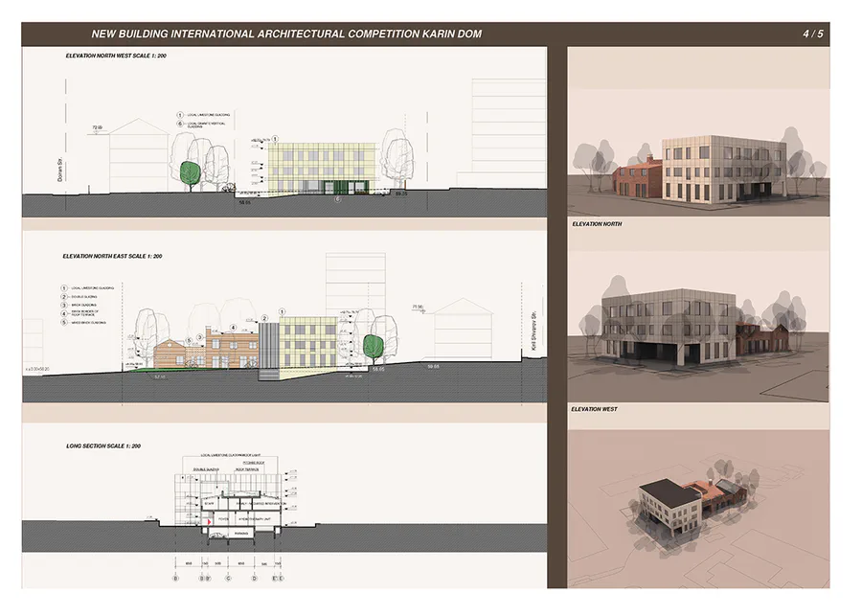Click the "ELEVATION NORTH WEST SCALE 1: 200" heading
This screenshot has width=862, height=616.
coord(116,57)
